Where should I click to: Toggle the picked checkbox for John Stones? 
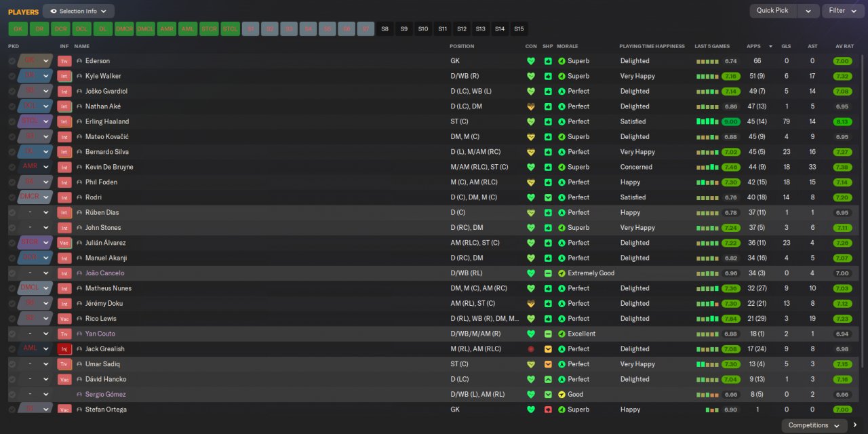(12, 228)
